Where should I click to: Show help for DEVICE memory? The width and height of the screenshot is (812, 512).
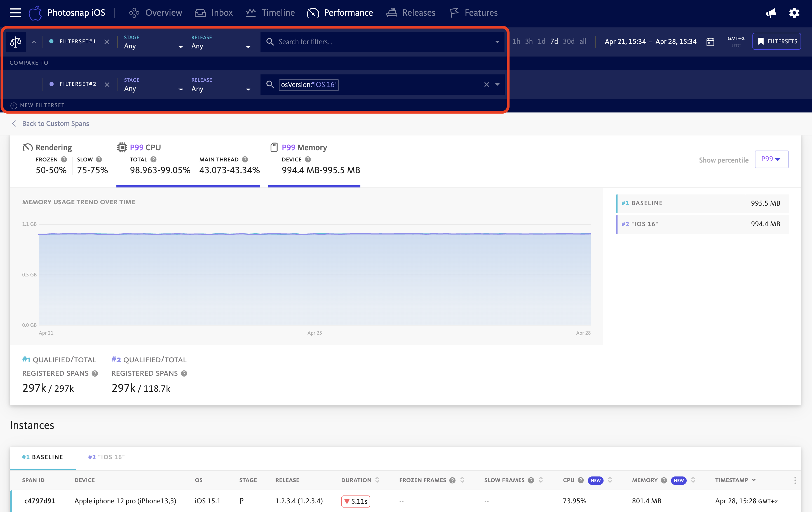(308, 159)
